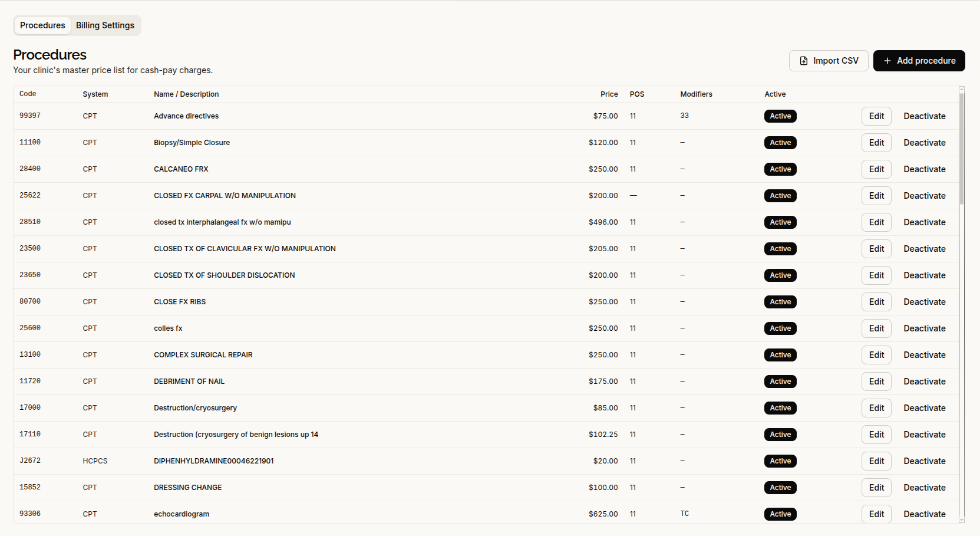Deactivate the COMPLEX SURGICAL REPAIR procedure

coord(924,355)
